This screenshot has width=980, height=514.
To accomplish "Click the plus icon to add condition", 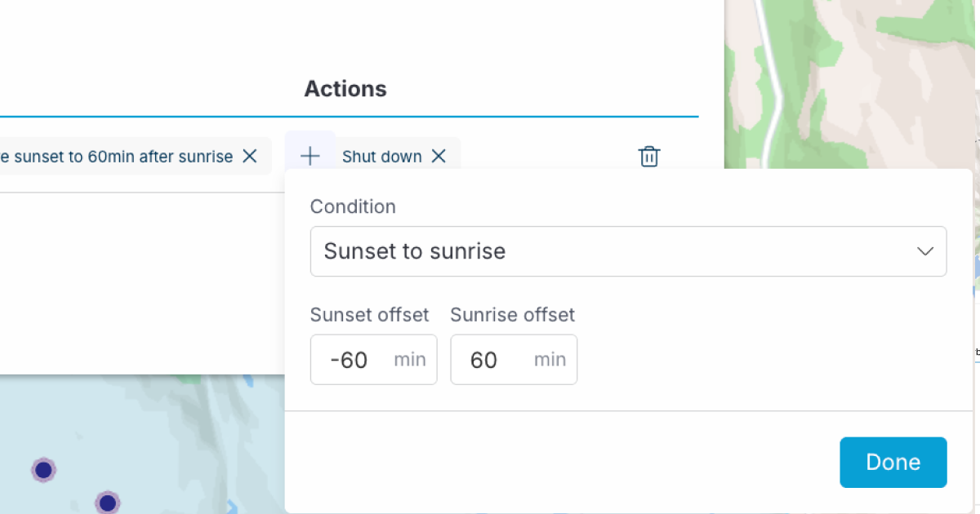I will click(x=310, y=156).
